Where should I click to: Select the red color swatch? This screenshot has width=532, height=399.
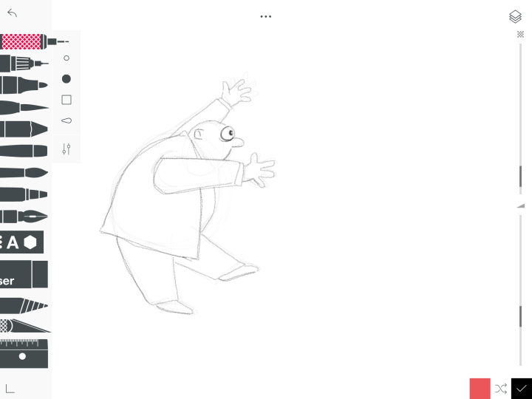pos(480,388)
